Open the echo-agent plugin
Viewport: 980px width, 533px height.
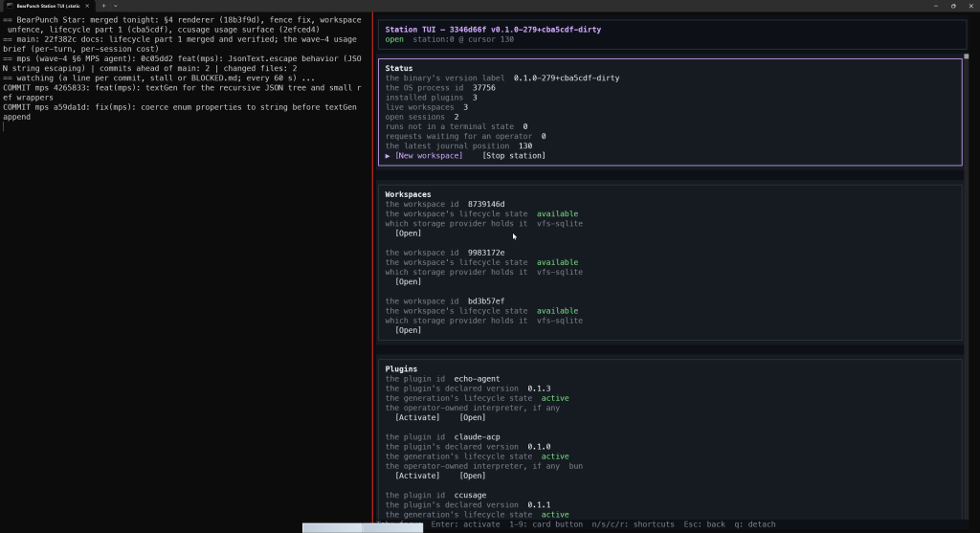point(473,417)
